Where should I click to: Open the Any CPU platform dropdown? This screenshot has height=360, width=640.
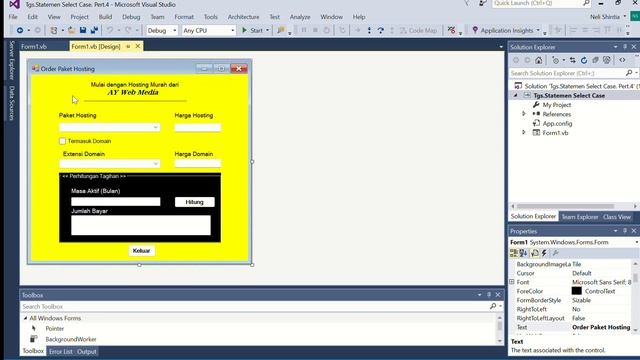click(x=233, y=30)
